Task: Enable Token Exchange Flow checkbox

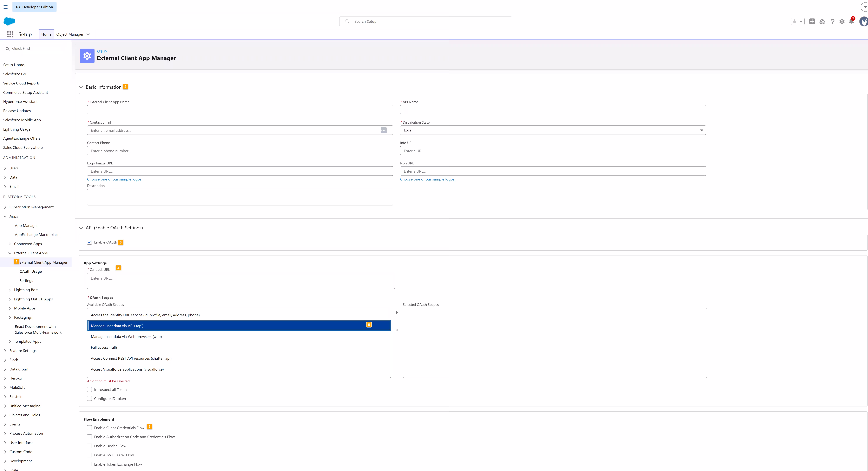Action: [89, 464]
